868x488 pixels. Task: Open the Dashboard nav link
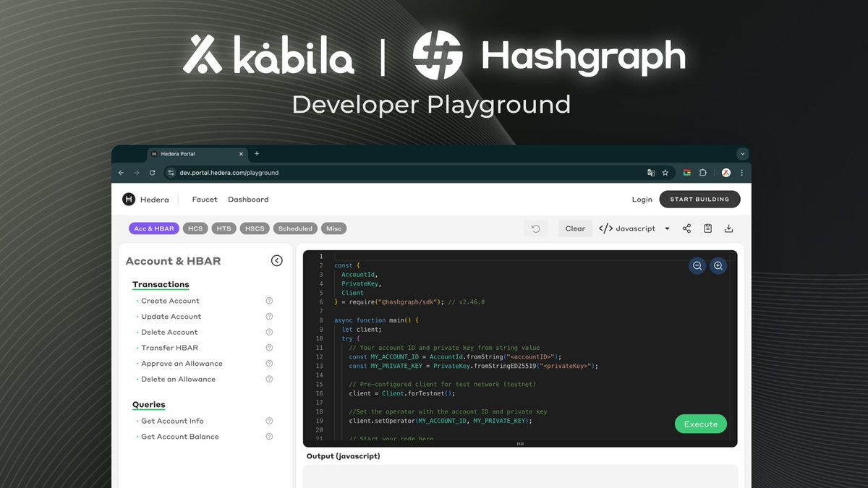pos(248,200)
